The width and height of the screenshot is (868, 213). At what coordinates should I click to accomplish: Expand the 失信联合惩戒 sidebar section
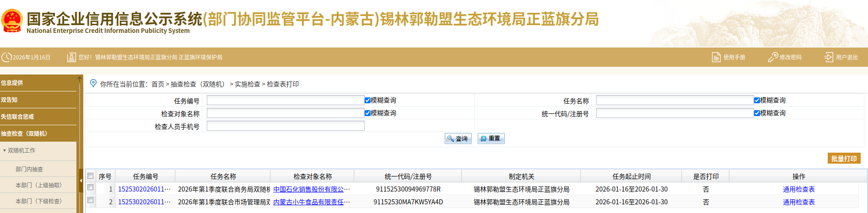click(x=17, y=117)
